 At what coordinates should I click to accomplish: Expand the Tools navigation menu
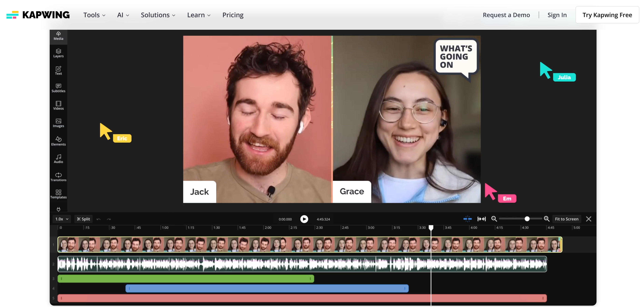click(x=94, y=15)
